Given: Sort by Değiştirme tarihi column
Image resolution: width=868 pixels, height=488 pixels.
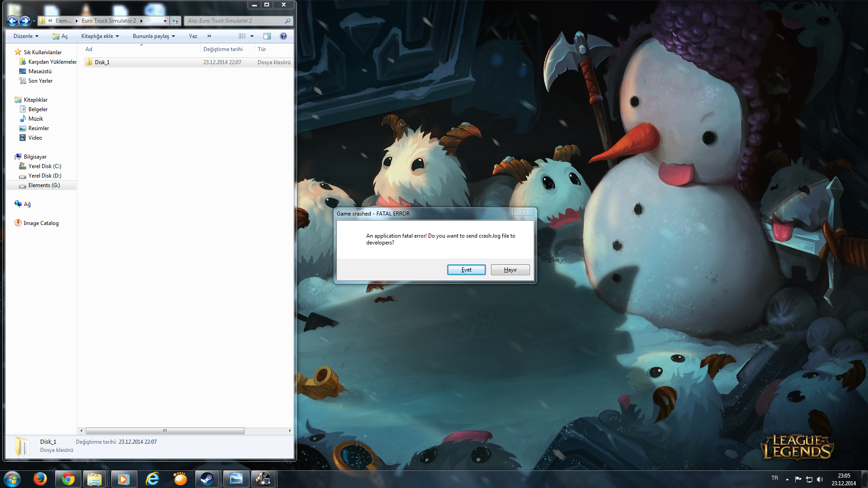Looking at the screenshot, I should tap(227, 49).
